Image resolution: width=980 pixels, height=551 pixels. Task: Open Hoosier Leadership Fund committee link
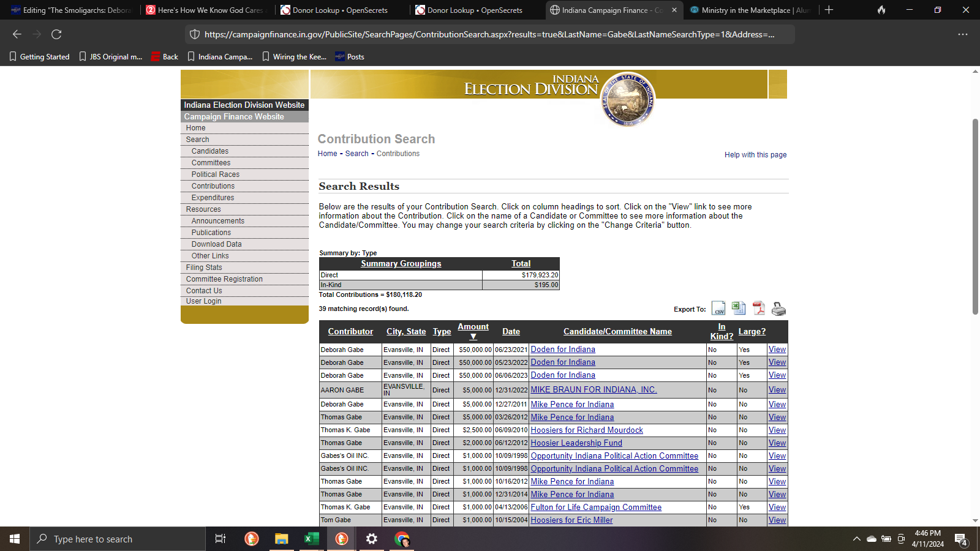coord(576,443)
